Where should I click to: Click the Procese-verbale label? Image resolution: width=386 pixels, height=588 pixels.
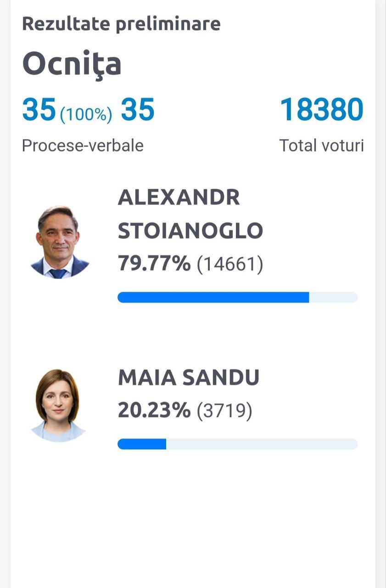coord(83,146)
